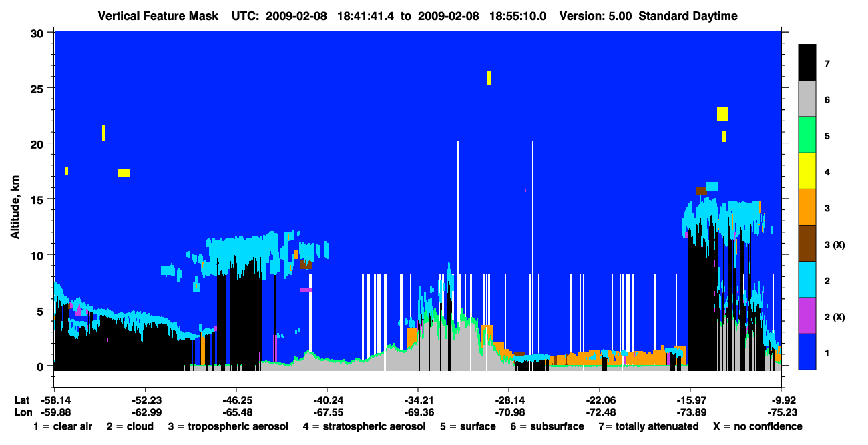The image size is (868, 445).
Task: Click the 'Lon' row label
Action: pyautogui.click(x=23, y=412)
